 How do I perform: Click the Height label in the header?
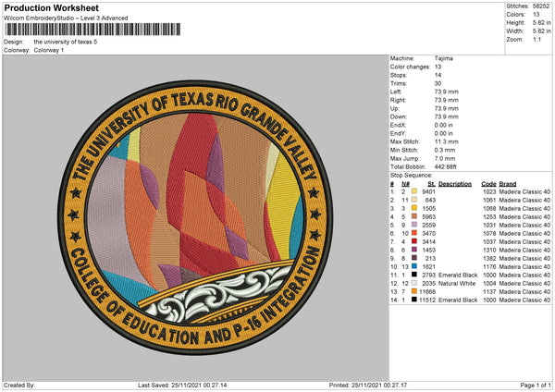[515, 22]
